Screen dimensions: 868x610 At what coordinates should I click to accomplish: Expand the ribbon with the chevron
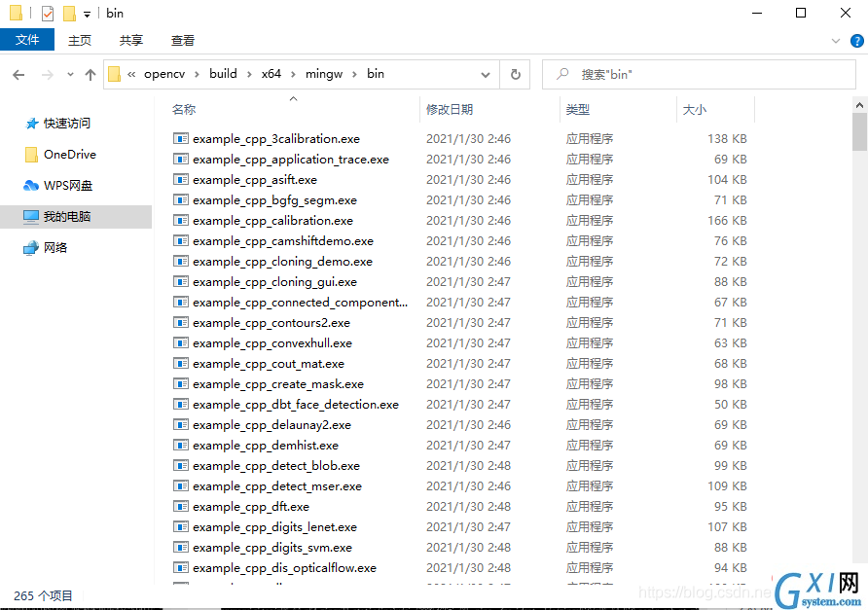click(x=836, y=41)
